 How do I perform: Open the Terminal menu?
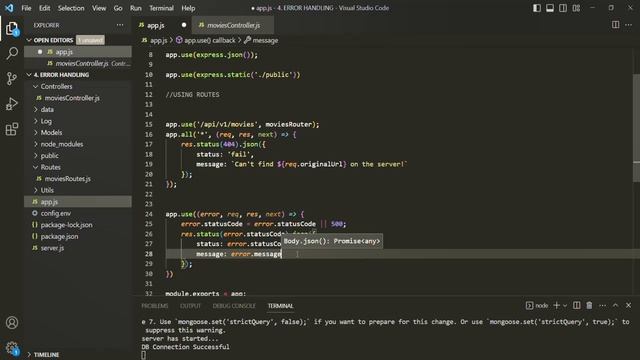point(161,8)
